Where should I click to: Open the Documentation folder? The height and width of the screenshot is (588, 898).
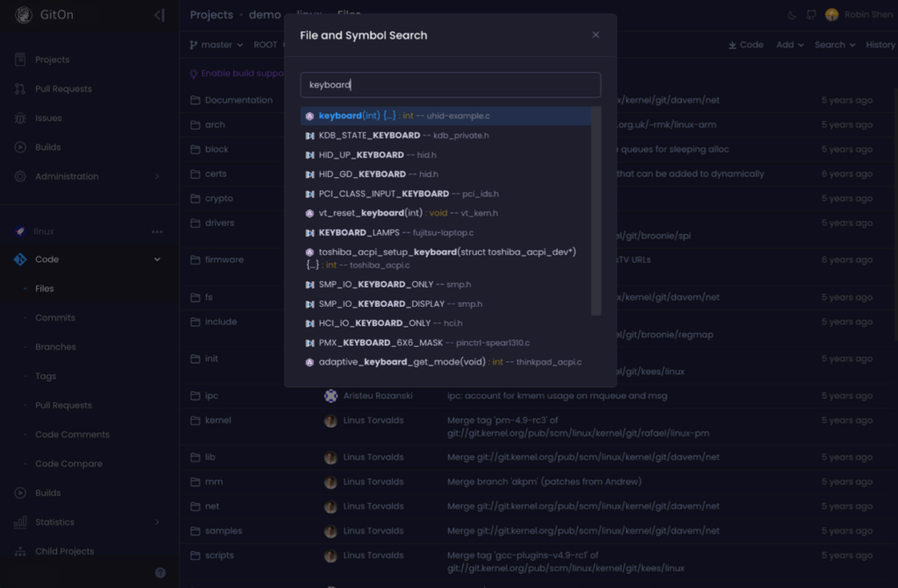tap(239, 100)
